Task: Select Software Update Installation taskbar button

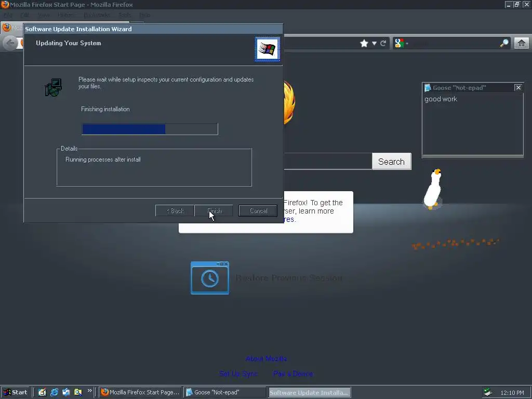Action: coord(309,393)
